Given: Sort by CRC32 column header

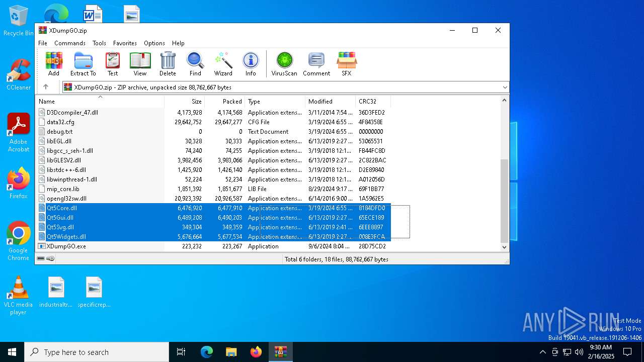Looking at the screenshot, I should (373, 101).
